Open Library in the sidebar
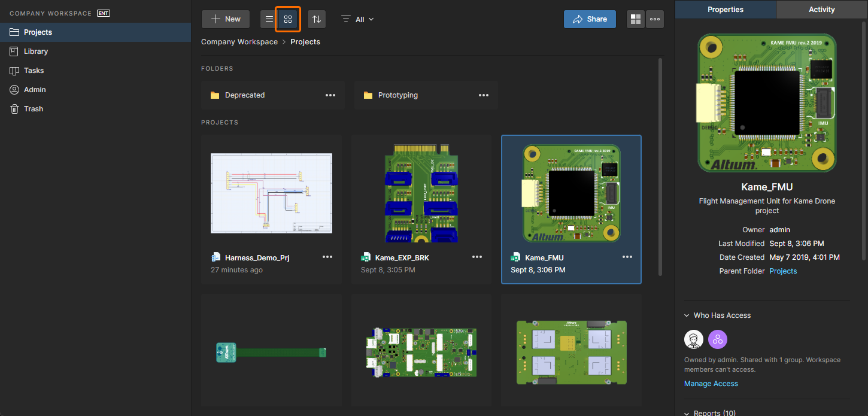Screen dimensions: 868x416 pyautogui.click(x=36, y=51)
